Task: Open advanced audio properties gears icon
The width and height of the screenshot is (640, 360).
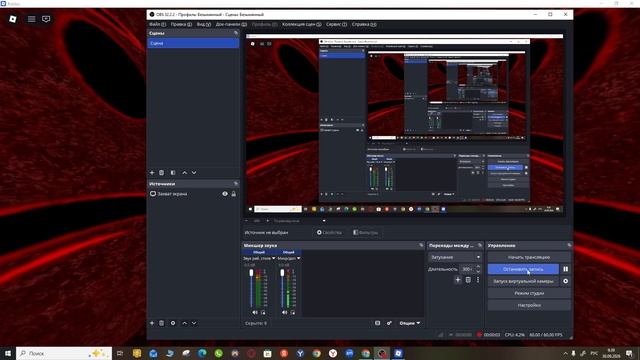Action: coord(389,323)
